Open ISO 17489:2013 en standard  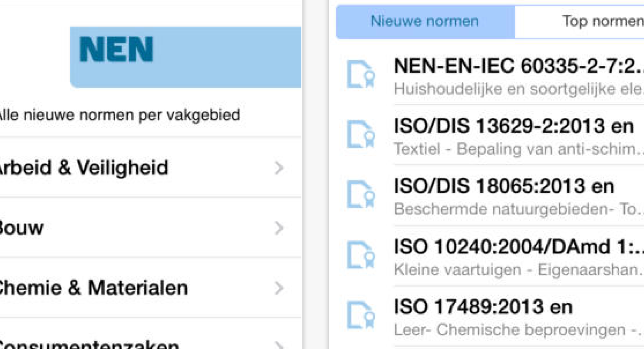pos(483,307)
